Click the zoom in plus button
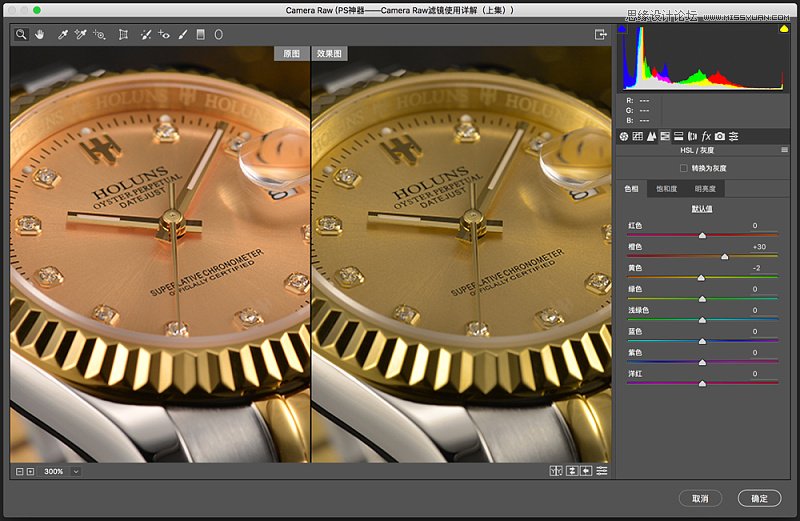The height and width of the screenshot is (521, 800). 31,472
